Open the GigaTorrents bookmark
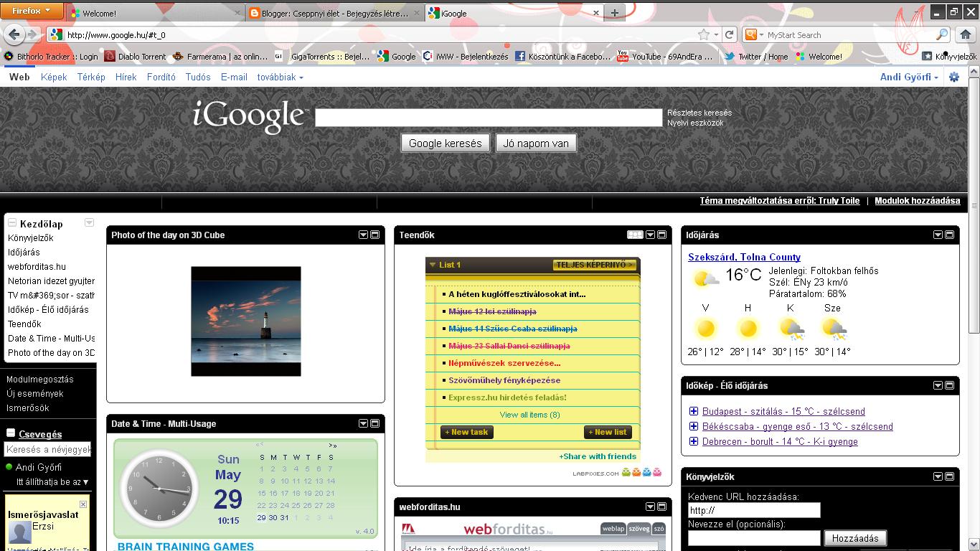 pyautogui.click(x=323, y=56)
